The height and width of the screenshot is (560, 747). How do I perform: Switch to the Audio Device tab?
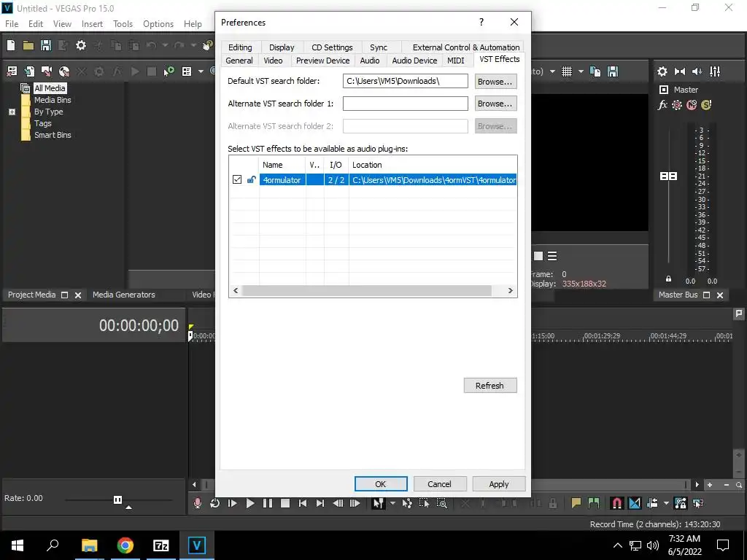pyautogui.click(x=414, y=61)
